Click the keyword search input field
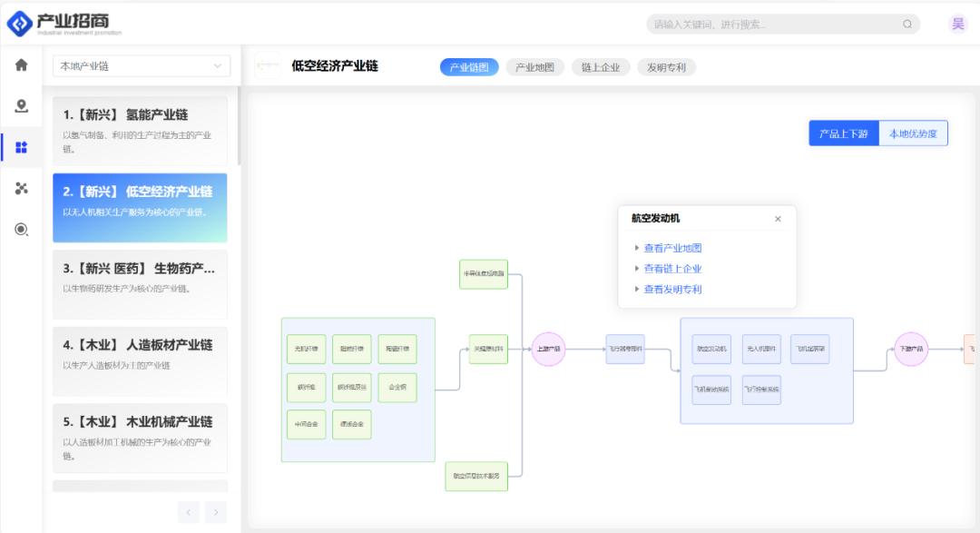This screenshot has width=980, height=533. click(771, 25)
